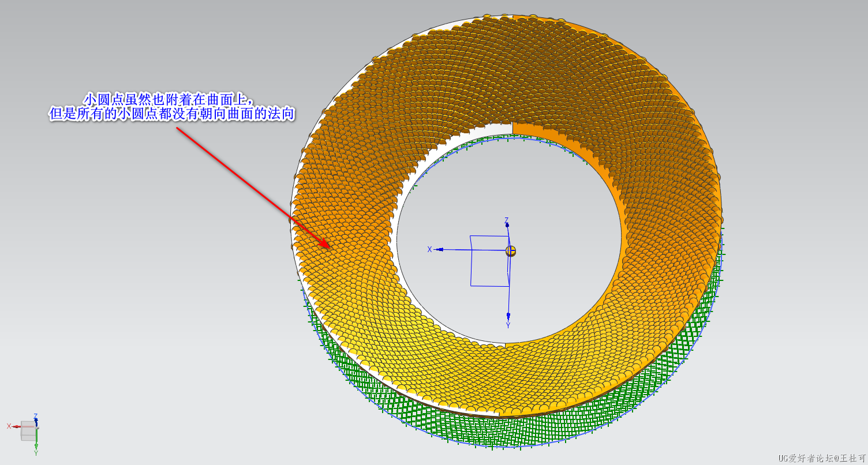Click the view triad cube in the corner

pyautogui.click(x=28, y=430)
